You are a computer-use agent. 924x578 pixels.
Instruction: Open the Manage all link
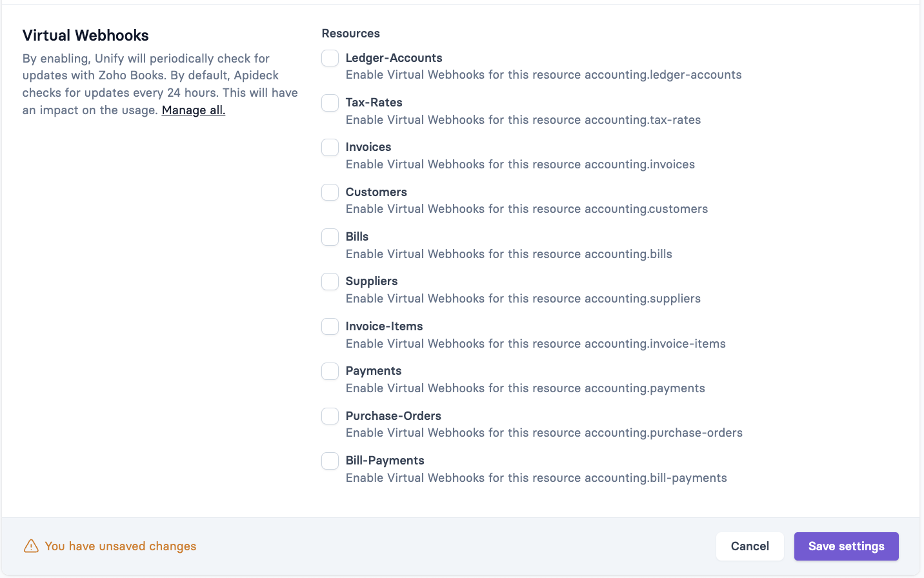(x=193, y=110)
